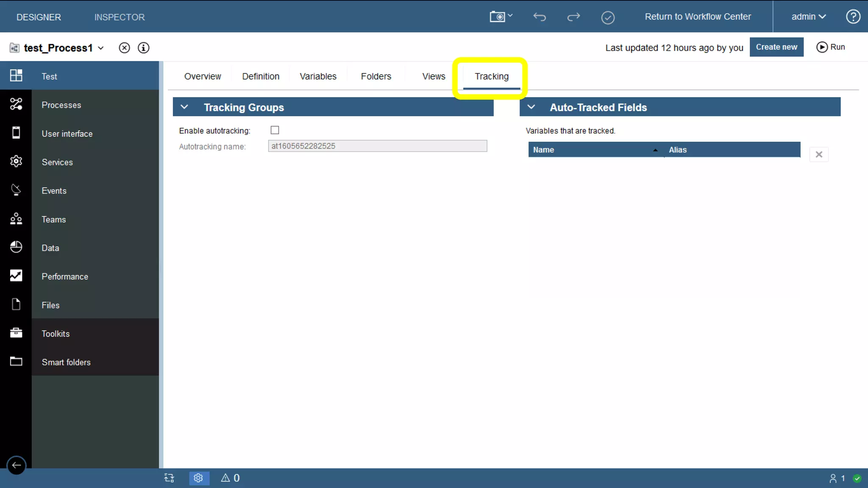The width and height of the screenshot is (868, 488).
Task: Click the Autotracking name input field
Action: point(377,146)
